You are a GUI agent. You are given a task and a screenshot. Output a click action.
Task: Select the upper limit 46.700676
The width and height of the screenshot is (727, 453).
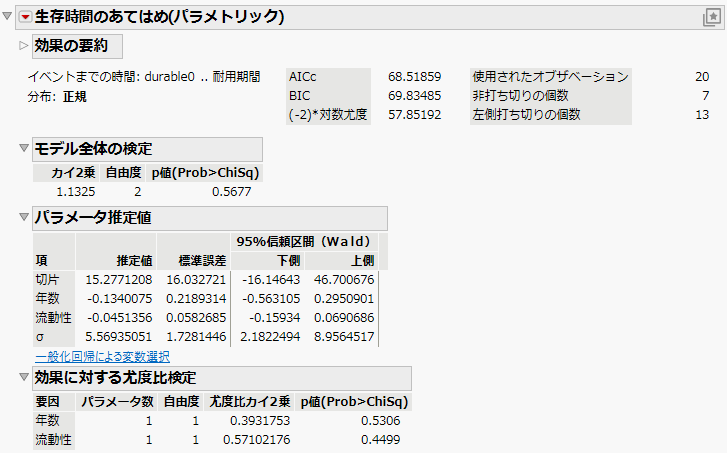pos(344,280)
